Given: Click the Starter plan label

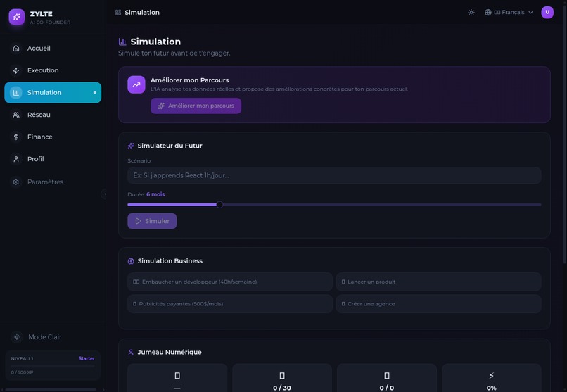Looking at the screenshot, I should tap(87, 358).
